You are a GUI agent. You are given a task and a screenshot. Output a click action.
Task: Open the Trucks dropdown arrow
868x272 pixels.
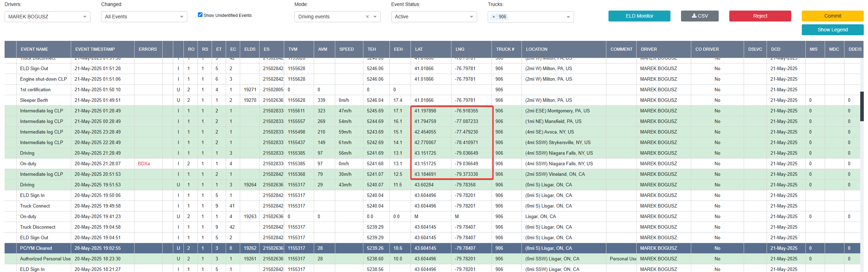pyautogui.click(x=568, y=17)
